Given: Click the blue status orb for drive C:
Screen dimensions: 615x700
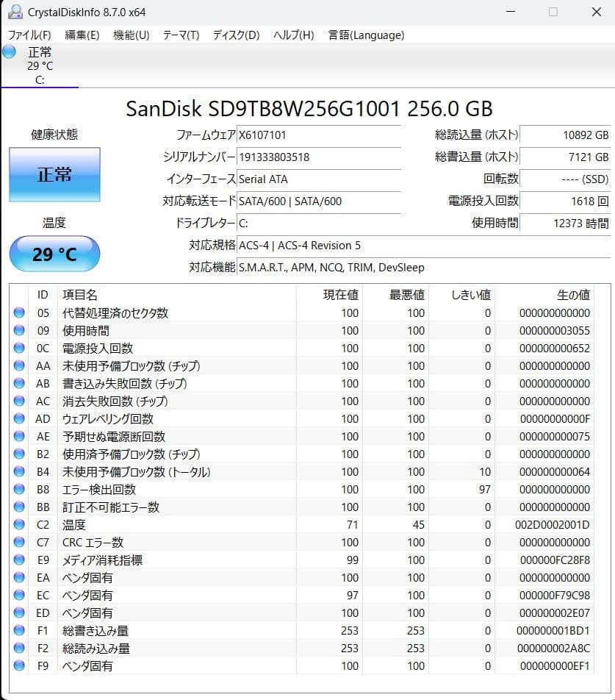Looking at the screenshot, I should point(9,51).
